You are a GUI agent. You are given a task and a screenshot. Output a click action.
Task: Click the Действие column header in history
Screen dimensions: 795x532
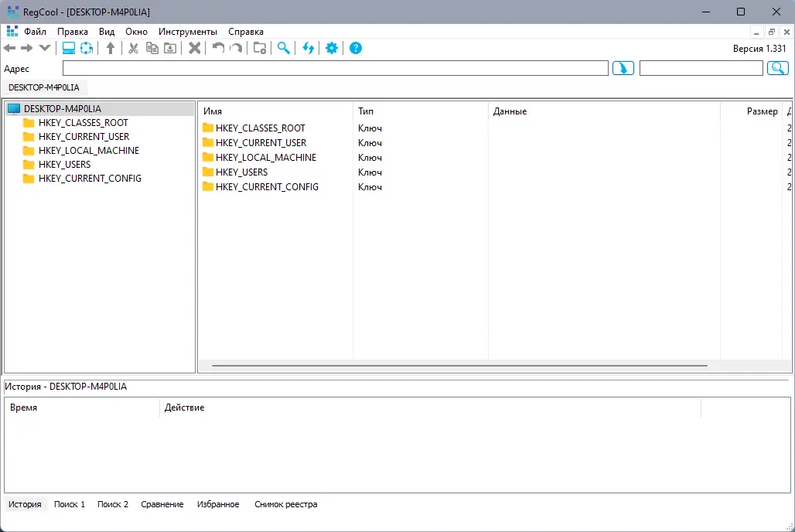pyautogui.click(x=431, y=408)
